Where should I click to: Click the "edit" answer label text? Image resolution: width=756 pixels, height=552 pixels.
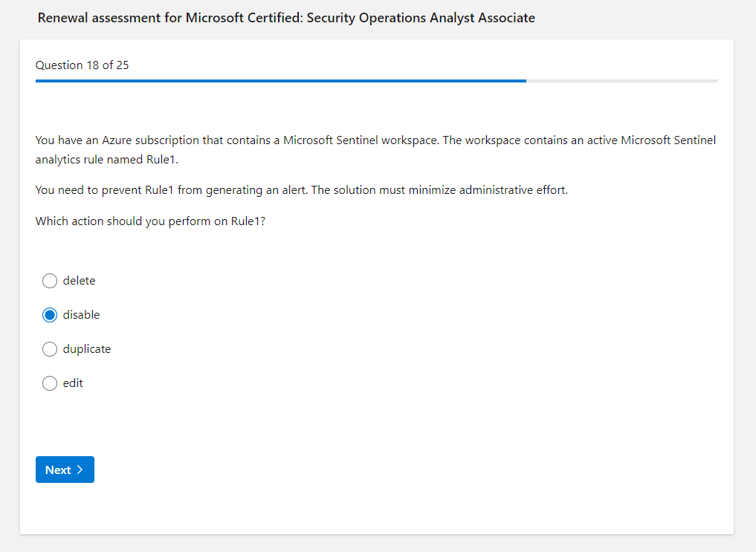point(73,383)
